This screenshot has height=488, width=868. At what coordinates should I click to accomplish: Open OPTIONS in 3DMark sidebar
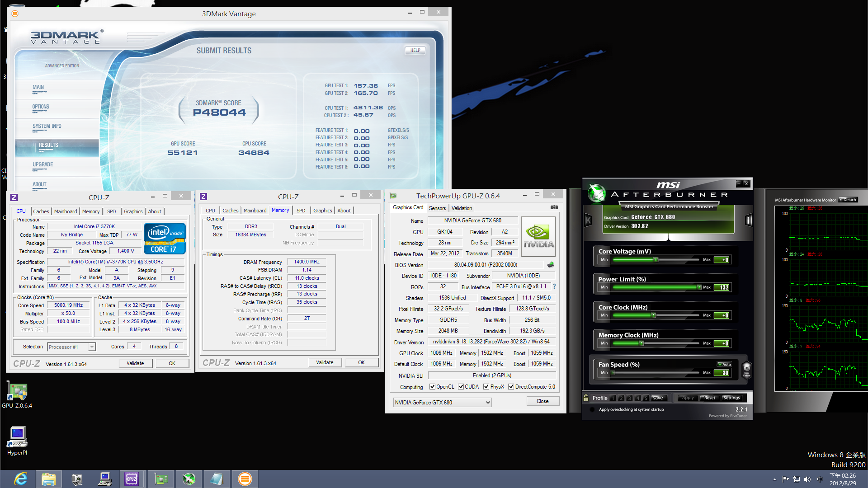coord(41,107)
